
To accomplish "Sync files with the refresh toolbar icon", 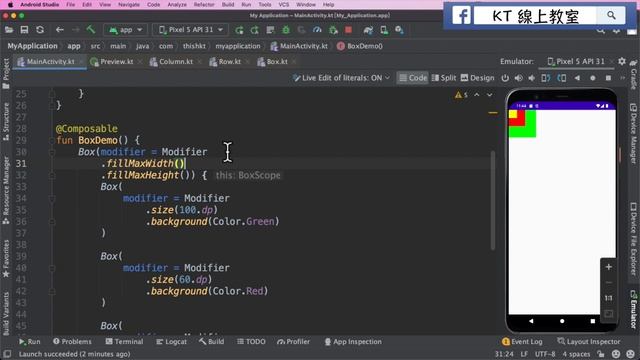I will 40,30.
